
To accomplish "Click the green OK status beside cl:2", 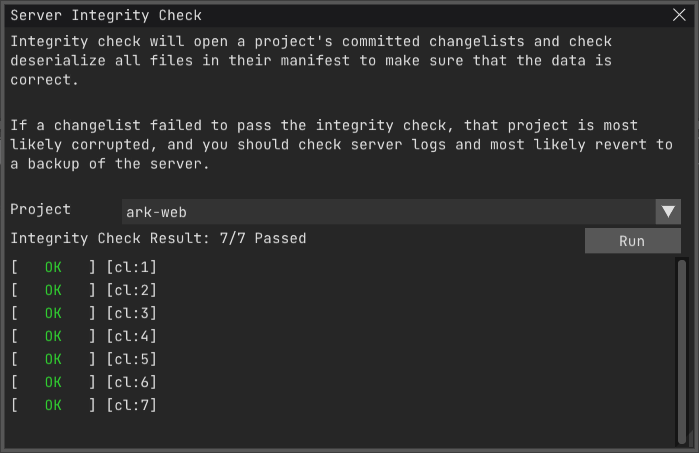I will coord(53,290).
